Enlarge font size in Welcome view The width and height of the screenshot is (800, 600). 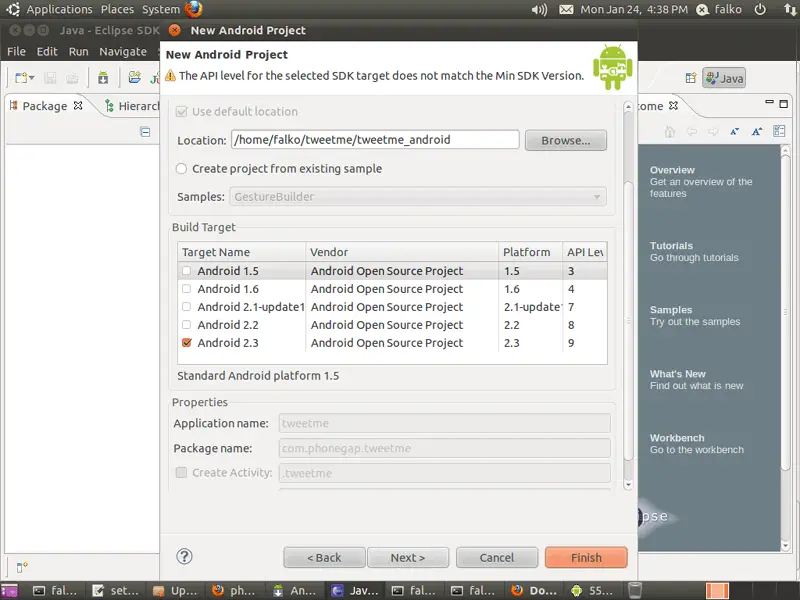pos(757,132)
